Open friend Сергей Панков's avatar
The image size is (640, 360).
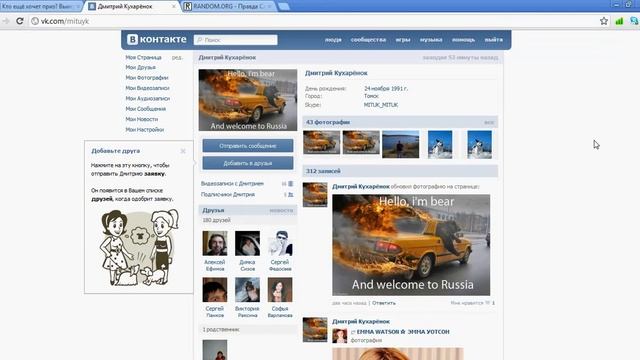pos(215,290)
